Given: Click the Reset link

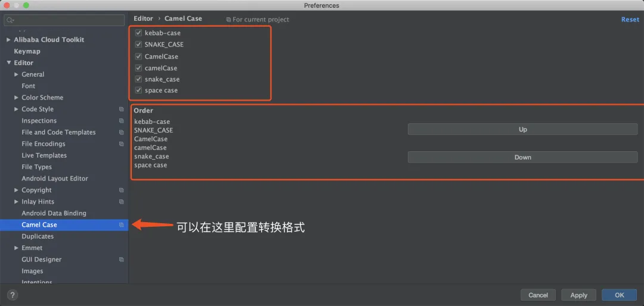Looking at the screenshot, I should (630, 19).
